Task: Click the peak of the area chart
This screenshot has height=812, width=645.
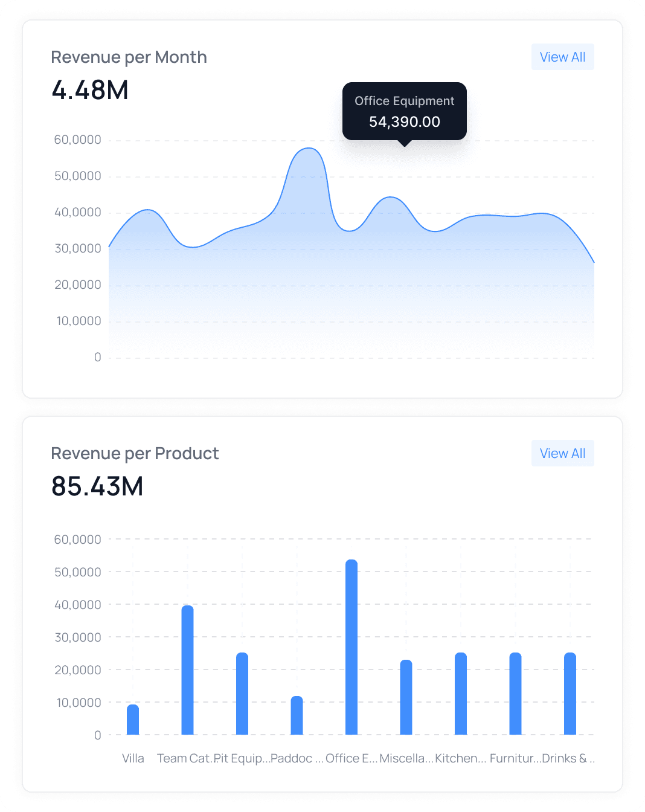Action: [309, 149]
